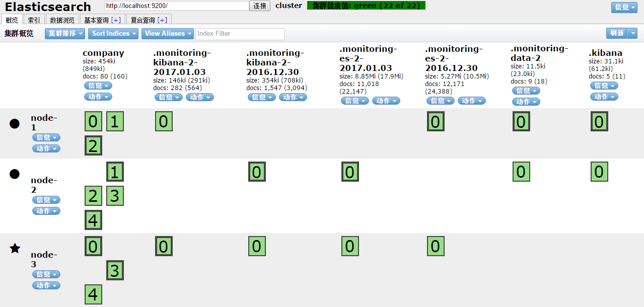Select company shard 1 on node-2

pos(115,172)
